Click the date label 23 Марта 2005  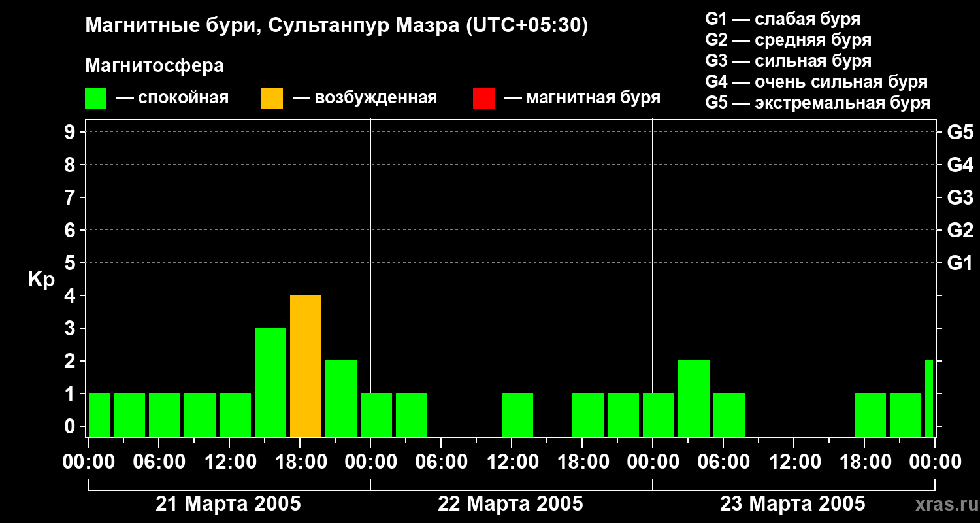(x=792, y=504)
